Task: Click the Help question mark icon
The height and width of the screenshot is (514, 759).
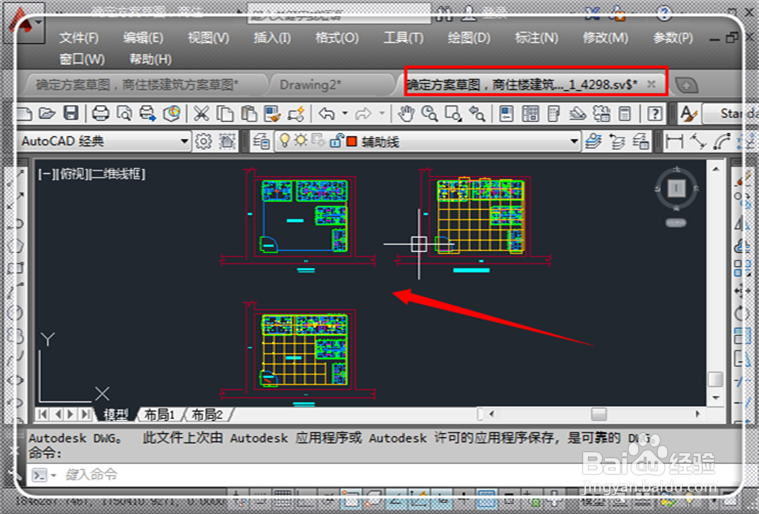Action: [x=654, y=114]
